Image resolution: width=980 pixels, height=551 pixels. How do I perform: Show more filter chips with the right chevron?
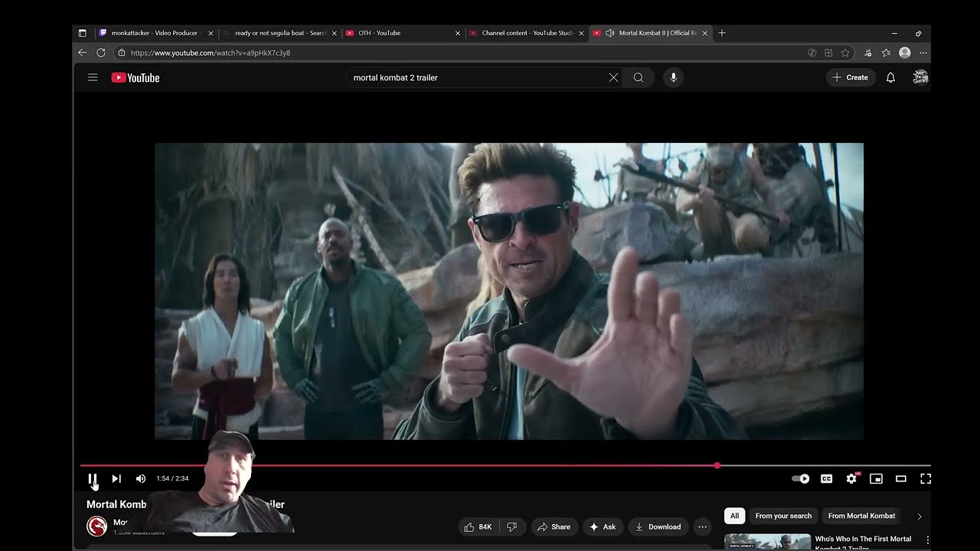(920, 516)
